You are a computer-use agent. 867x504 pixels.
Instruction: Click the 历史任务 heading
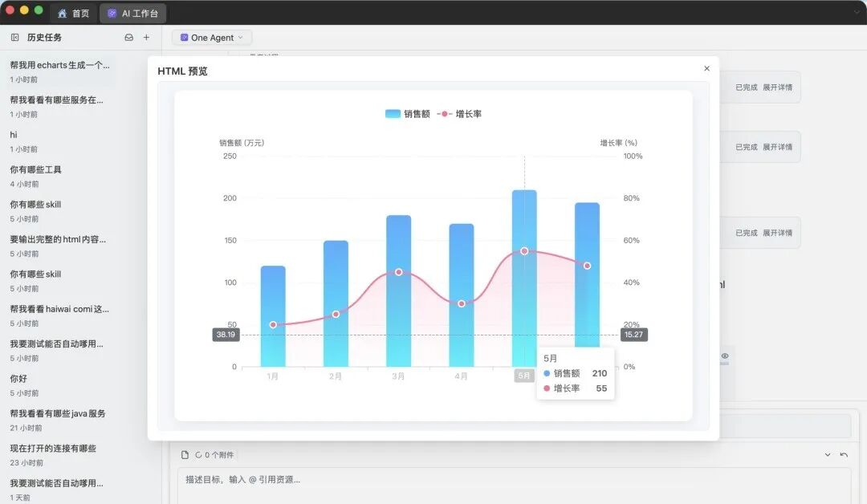(x=44, y=38)
